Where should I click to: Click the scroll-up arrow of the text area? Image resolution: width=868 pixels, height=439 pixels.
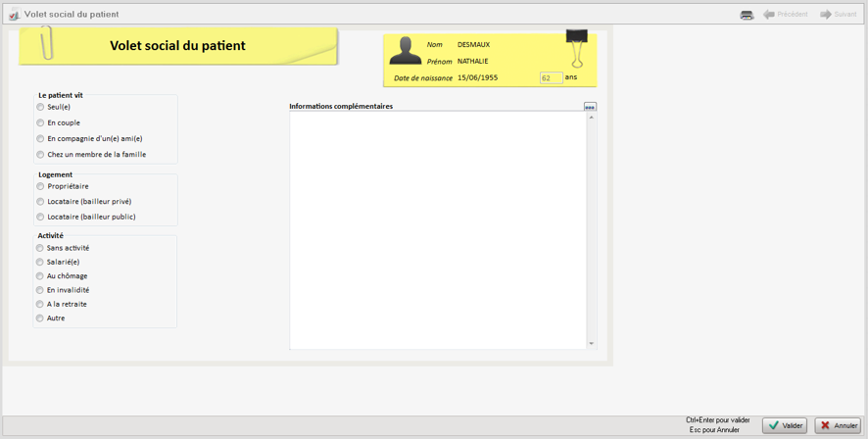coord(591,118)
